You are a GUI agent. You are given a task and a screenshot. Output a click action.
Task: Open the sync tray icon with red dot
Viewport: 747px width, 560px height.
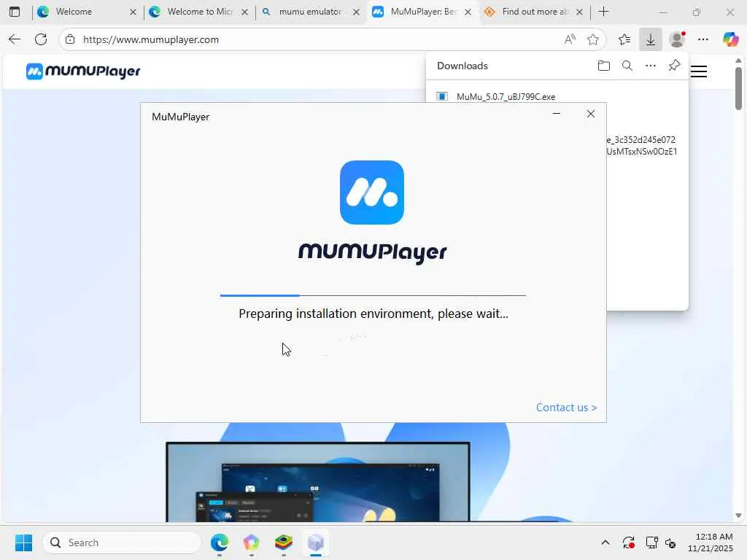(628, 542)
